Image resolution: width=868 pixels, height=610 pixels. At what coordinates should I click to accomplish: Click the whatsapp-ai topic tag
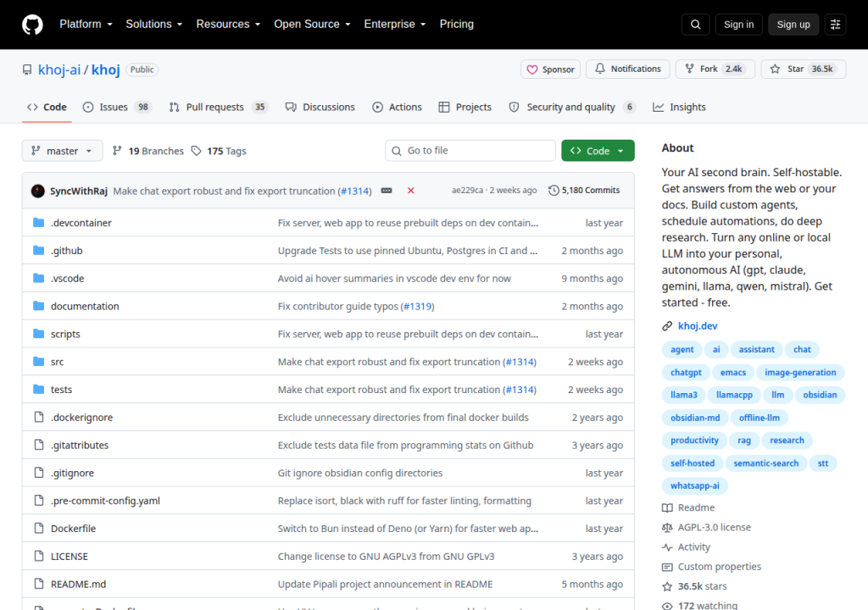coord(695,486)
